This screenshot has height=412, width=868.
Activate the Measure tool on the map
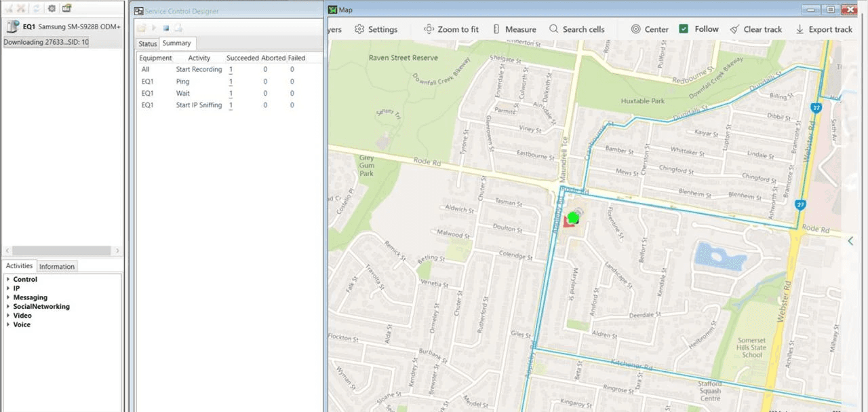point(514,29)
